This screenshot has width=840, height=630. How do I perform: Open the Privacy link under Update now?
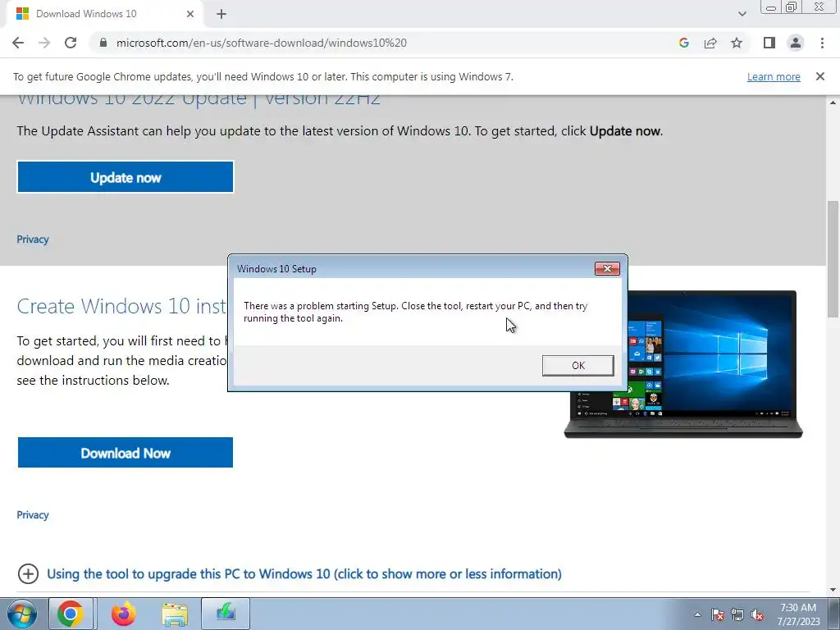(x=33, y=240)
